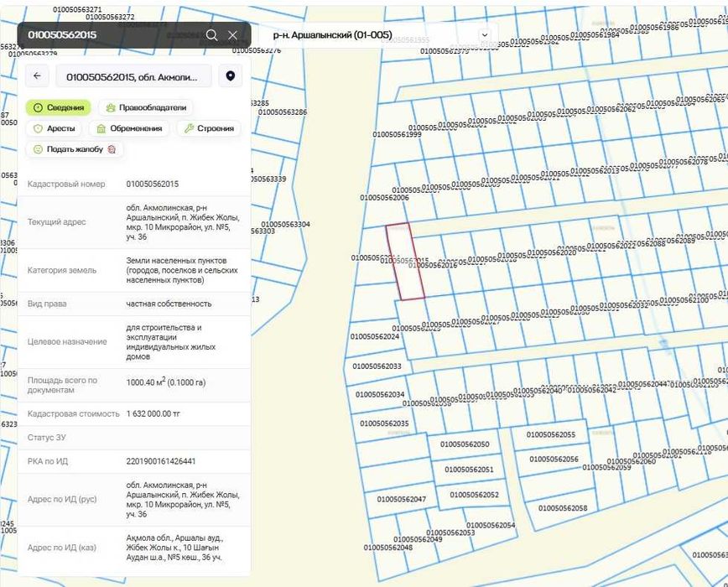Click the 010050562015 address title field
Image resolution: width=728 pixels, height=587 pixels.
click(133, 76)
